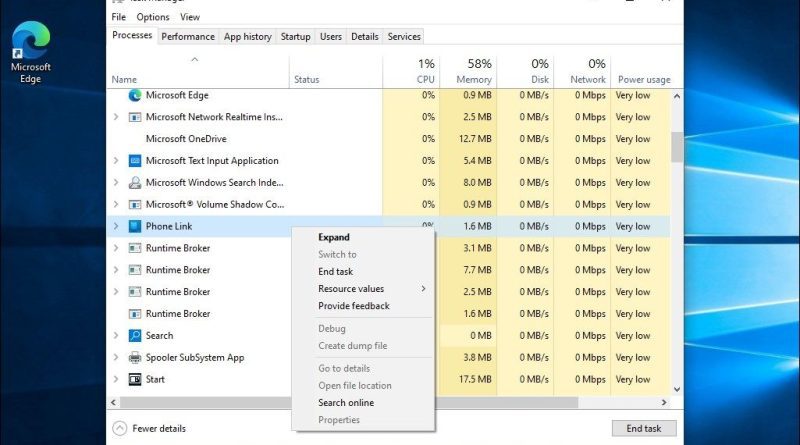This screenshot has height=445, width=800.
Task: Switch to the Services tab
Action: pyautogui.click(x=404, y=37)
